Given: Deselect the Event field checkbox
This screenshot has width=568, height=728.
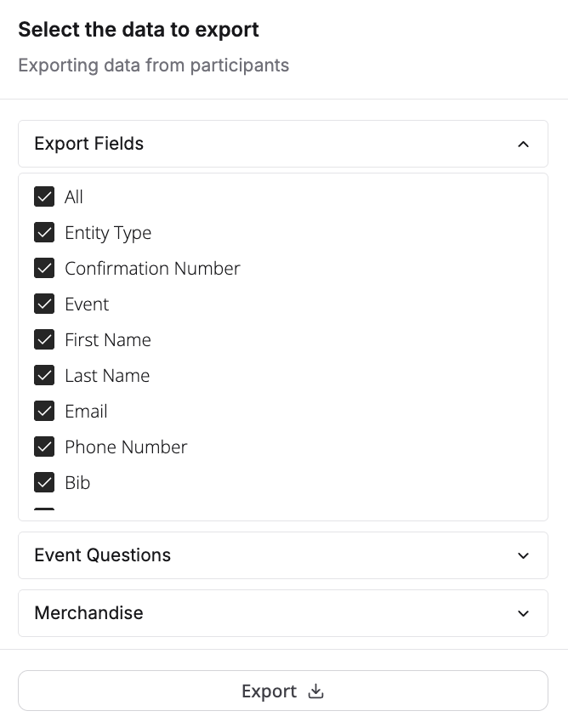Looking at the screenshot, I should (x=44, y=304).
